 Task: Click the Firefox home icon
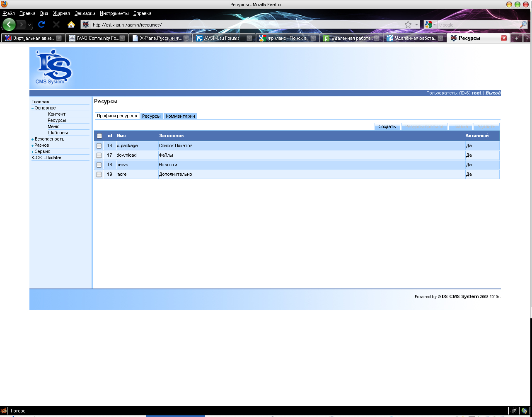coord(70,24)
